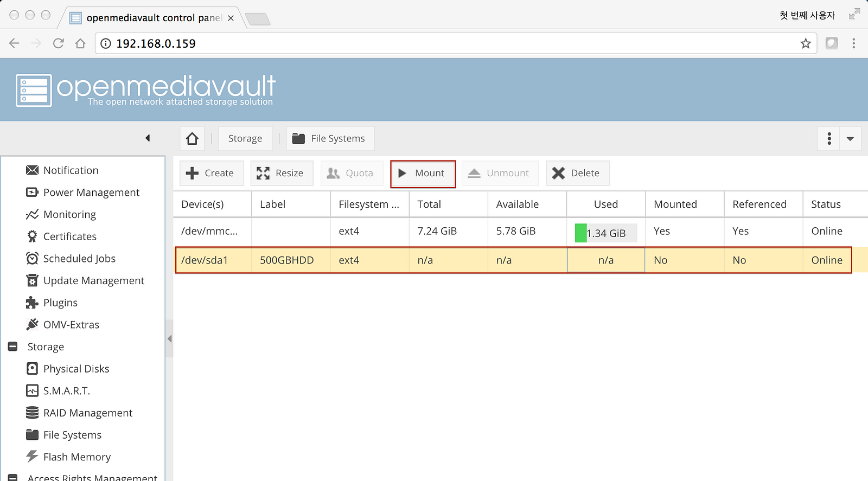This screenshot has width=868, height=481.
Task: Click the Quota button
Action: 352,173
